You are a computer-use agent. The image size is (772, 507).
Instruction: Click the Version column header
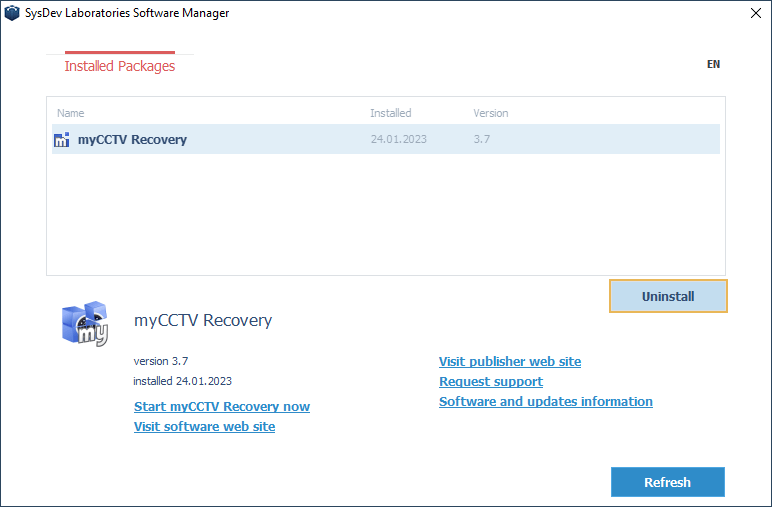pos(491,113)
